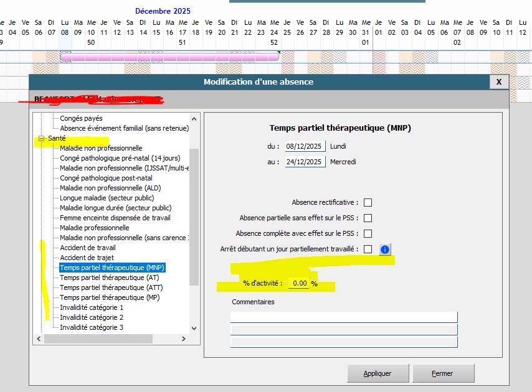Select Maladie non professionnelle (ALD)
The image size is (532, 392).
coord(110,188)
